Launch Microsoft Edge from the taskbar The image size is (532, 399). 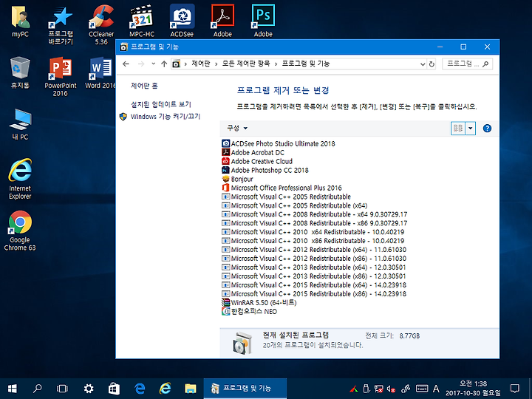(x=140, y=389)
